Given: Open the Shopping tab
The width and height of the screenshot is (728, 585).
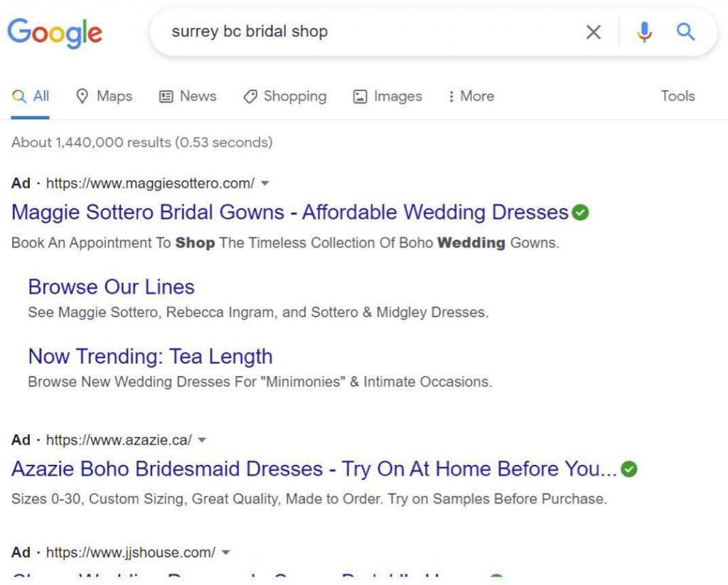Looking at the screenshot, I should 285,96.
